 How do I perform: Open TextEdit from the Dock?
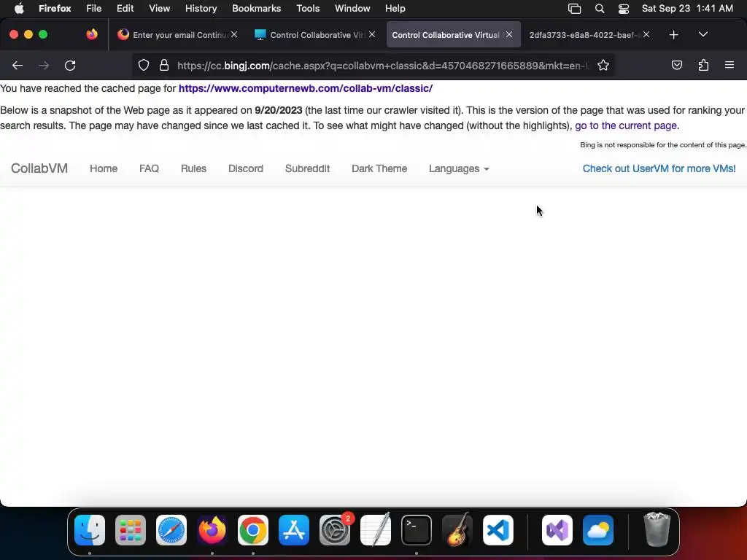tap(376, 530)
